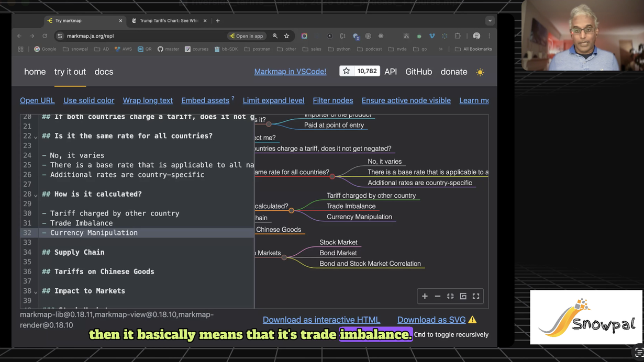Collapse line 28 fold arrow in the editor

[36, 195]
